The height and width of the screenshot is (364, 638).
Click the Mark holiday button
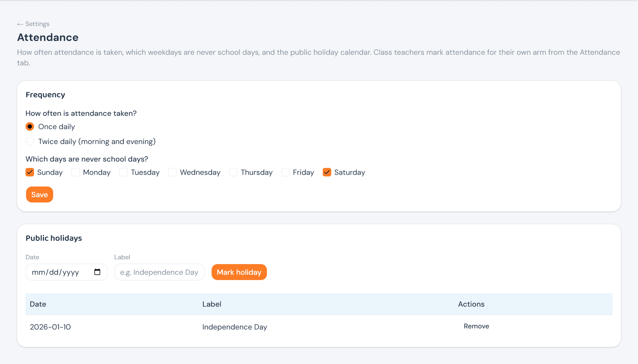point(239,272)
